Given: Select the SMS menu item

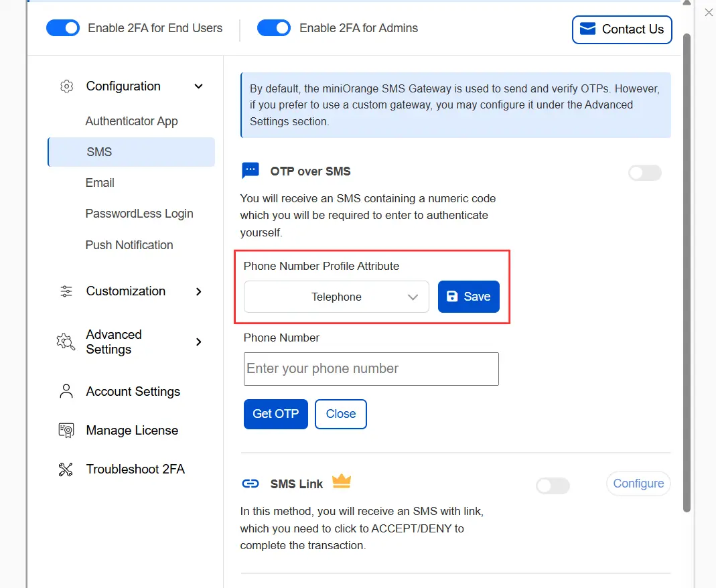Looking at the screenshot, I should [131, 152].
